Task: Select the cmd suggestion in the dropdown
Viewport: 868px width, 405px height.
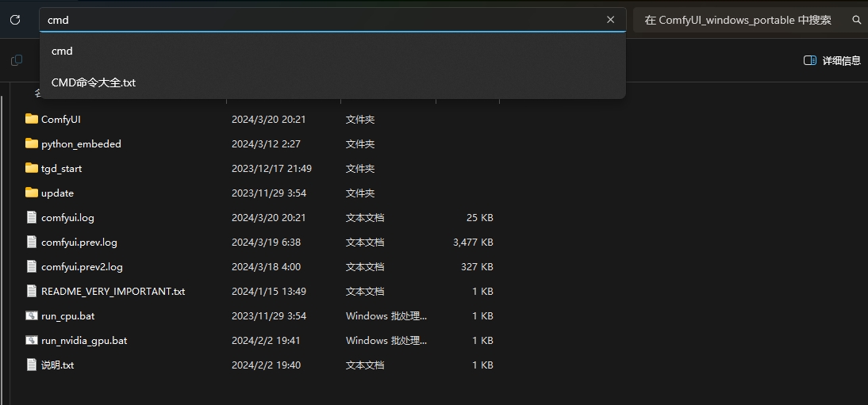Action: pos(332,51)
